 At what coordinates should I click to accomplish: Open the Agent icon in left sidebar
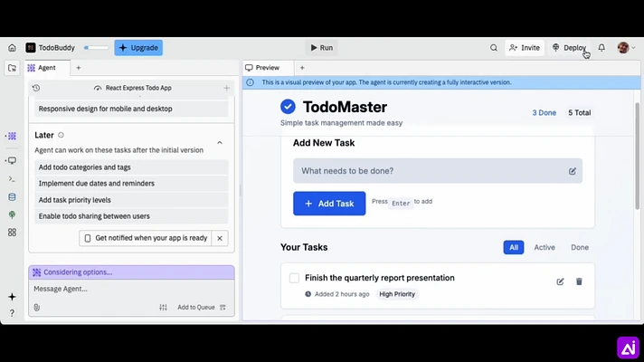pyautogui.click(x=12, y=136)
